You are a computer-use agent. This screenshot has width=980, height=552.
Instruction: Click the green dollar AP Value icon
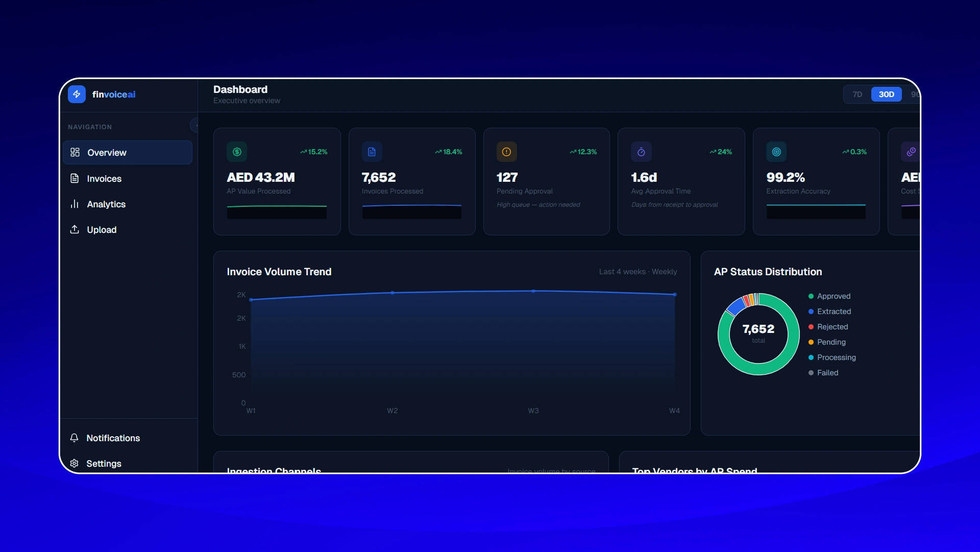coord(237,152)
